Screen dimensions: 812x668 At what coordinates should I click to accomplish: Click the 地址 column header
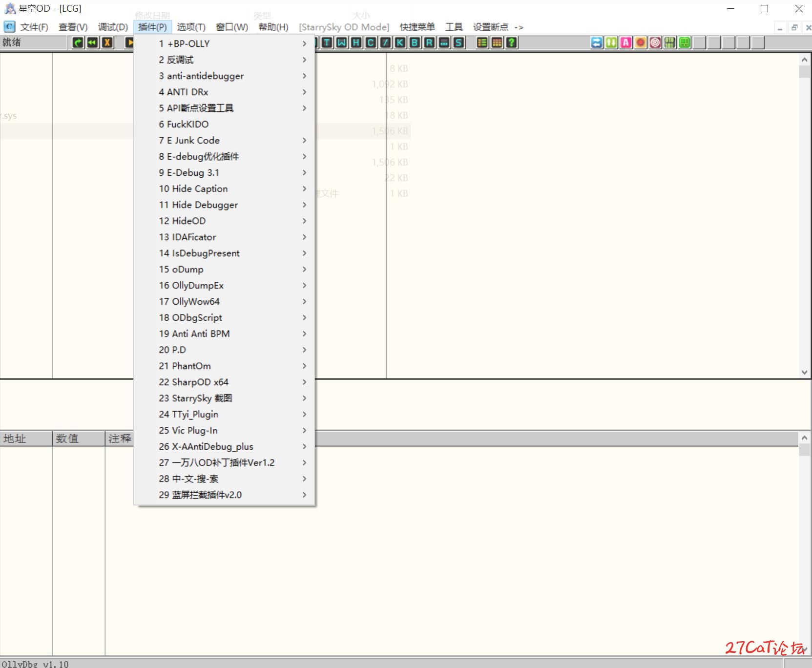click(x=26, y=438)
